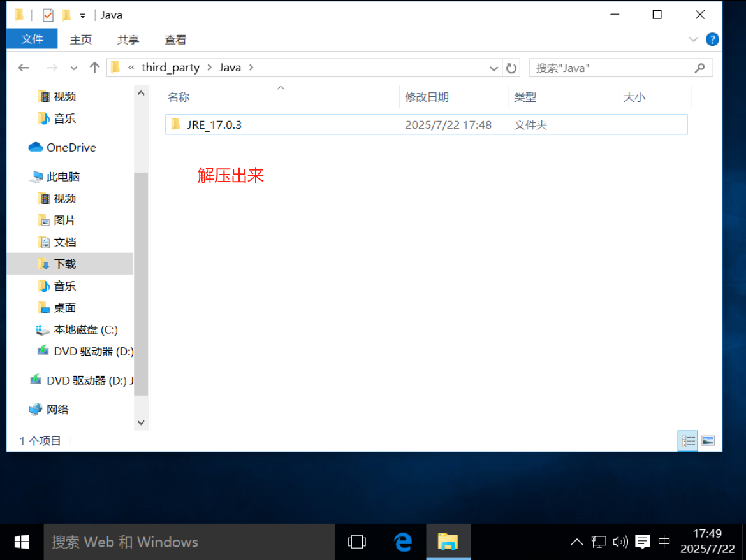Click the navigation pane scroll down arrow
This screenshot has width=746, height=560.
coord(141,422)
